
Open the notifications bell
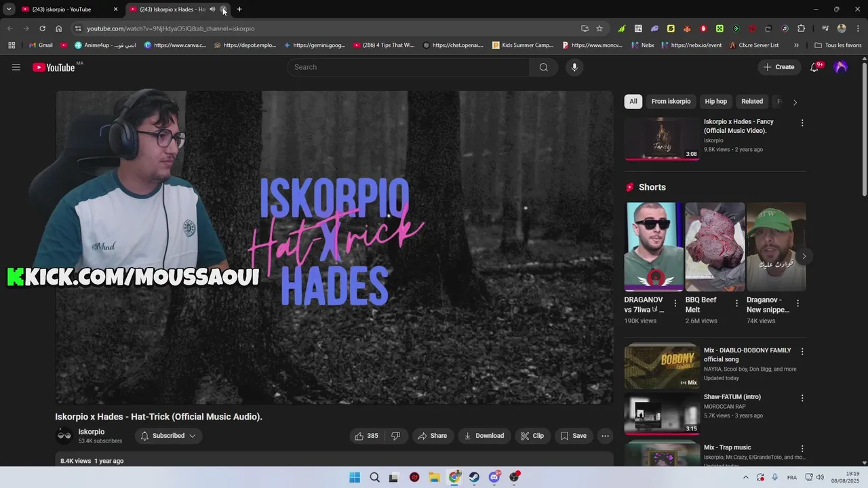tap(814, 67)
